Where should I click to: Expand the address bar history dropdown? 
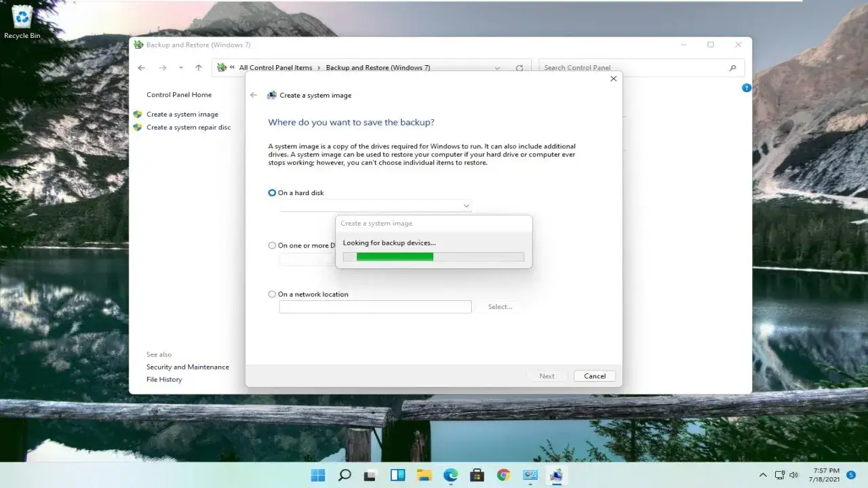pos(498,68)
